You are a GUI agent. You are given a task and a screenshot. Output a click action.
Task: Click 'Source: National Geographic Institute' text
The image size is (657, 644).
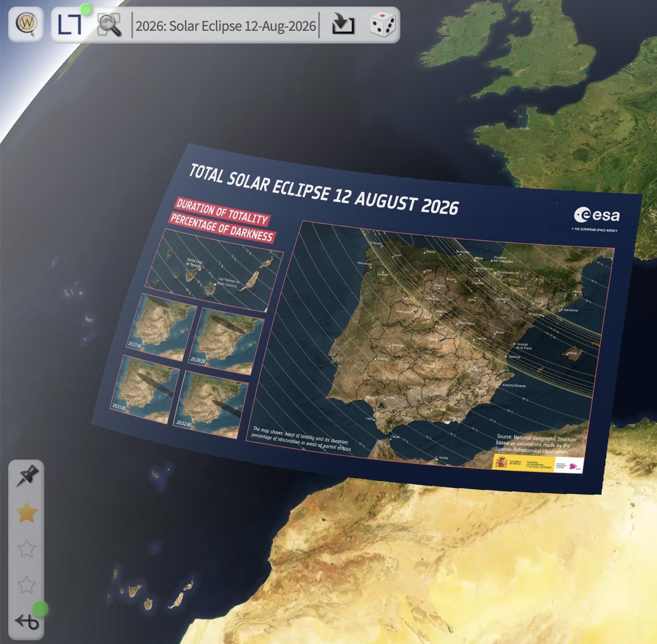[x=536, y=438]
